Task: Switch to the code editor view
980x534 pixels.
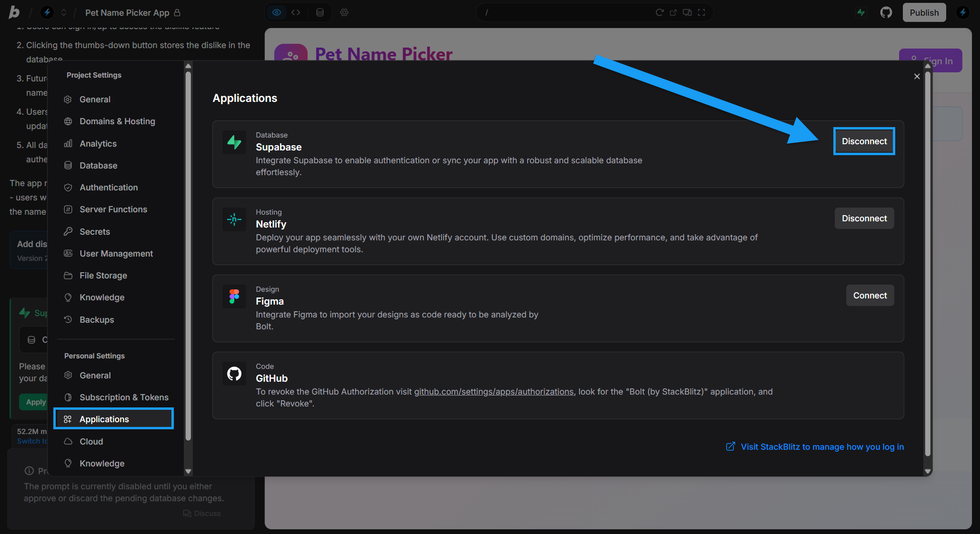Action: 296,12
